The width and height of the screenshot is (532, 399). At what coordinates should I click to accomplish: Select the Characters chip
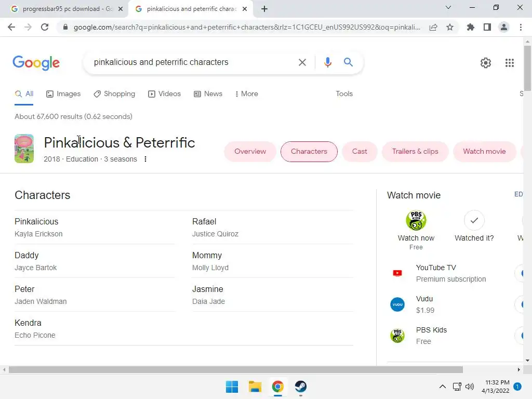309,152
